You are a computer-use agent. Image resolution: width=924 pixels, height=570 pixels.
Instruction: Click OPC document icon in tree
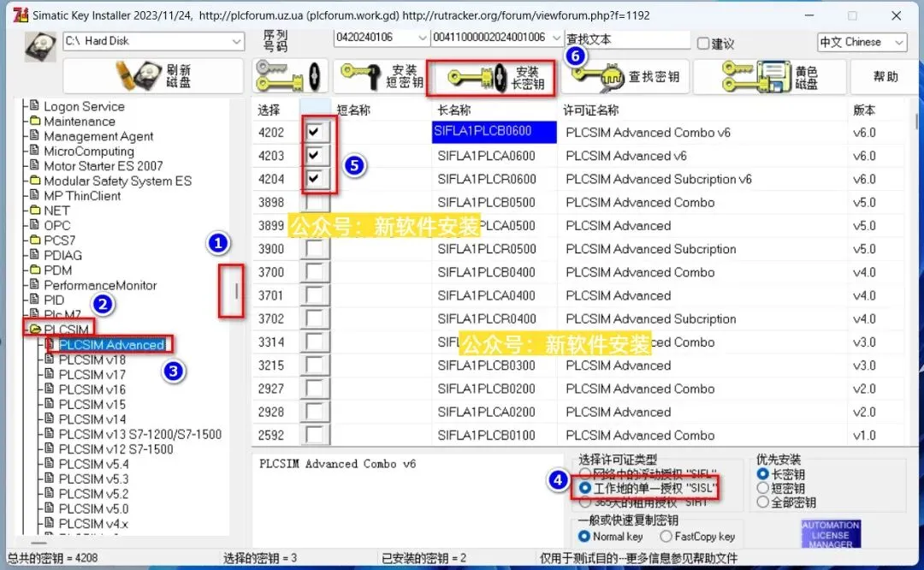click(x=35, y=224)
